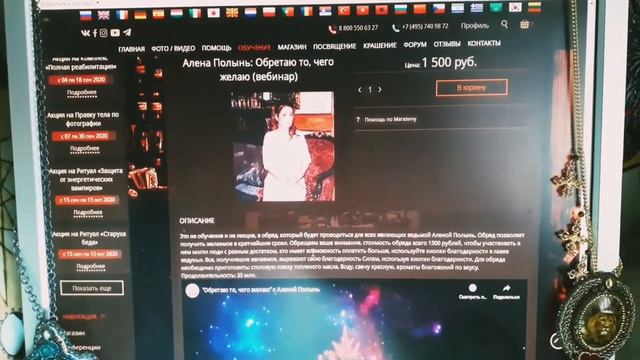The width and height of the screenshot is (640, 360).
Task: Select the Vietnamese flag
Action: [x=362, y=10]
